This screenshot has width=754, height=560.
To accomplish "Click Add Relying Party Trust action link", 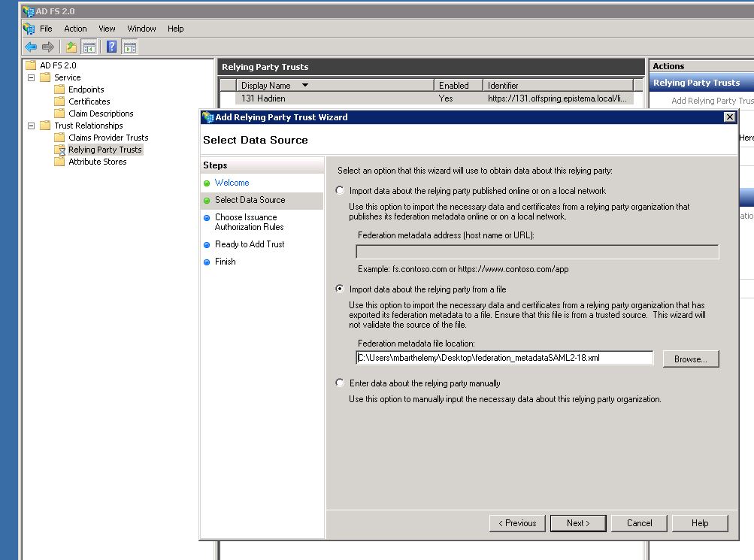I will [712, 101].
